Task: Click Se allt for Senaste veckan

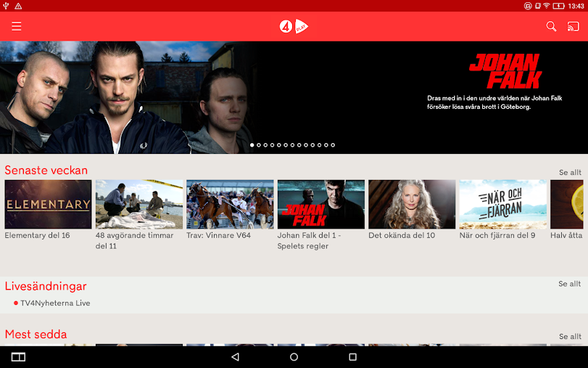Action: pyautogui.click(x=570, y=172)
